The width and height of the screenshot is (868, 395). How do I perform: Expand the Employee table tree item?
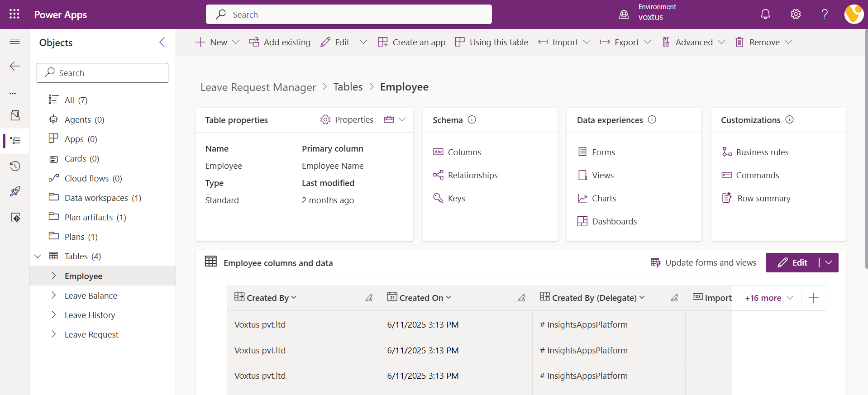(x=53, y=276)
